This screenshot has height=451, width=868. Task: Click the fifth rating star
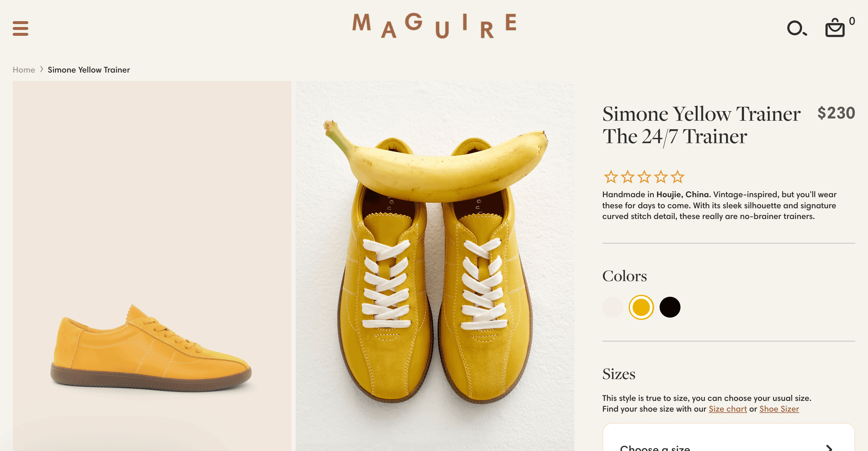677,177
